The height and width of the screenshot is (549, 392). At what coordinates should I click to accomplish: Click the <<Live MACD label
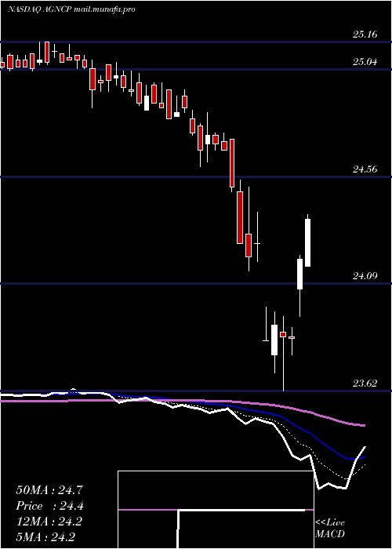tap(330, 528)
